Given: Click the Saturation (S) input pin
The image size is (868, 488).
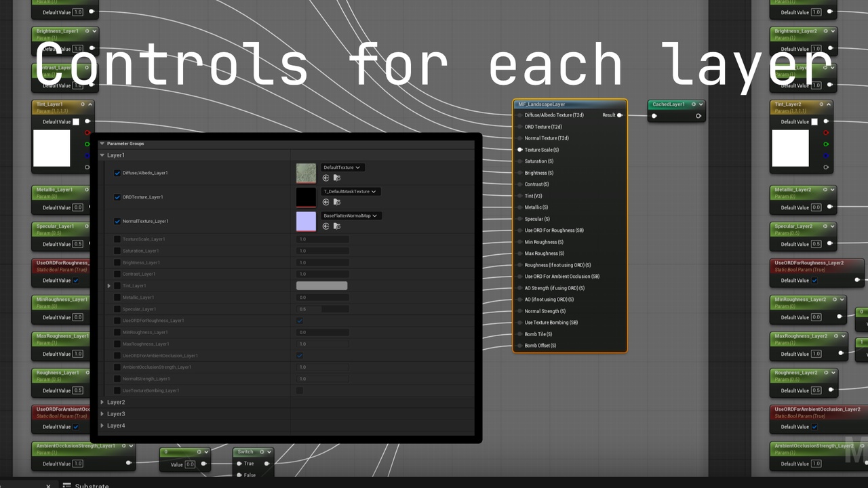Looking at the screenshot, I should tap(520, 161).
